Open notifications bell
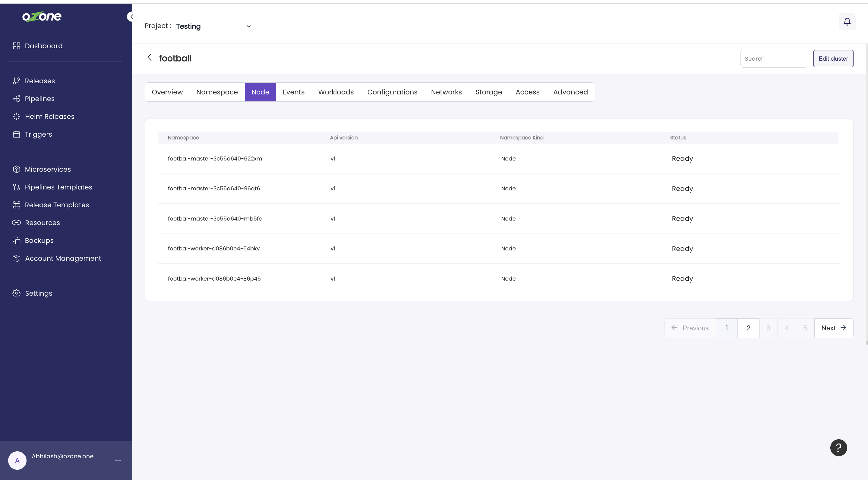The image size is (868, 480). (x=847, y=22)
